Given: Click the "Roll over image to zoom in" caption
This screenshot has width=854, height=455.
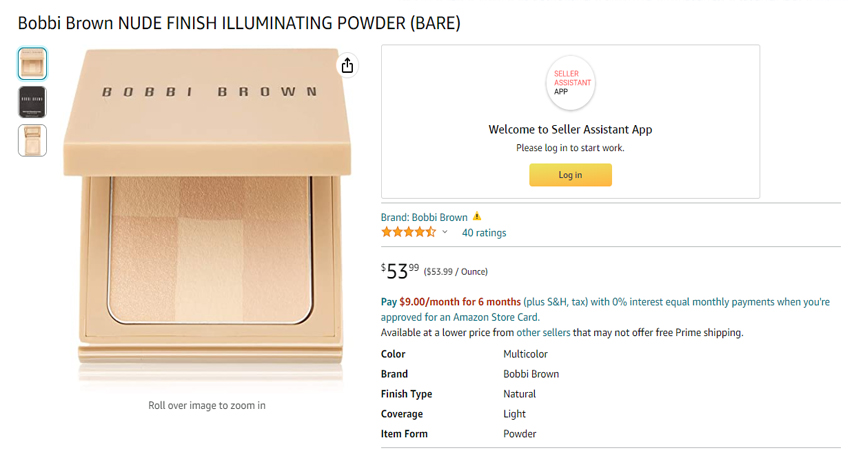Looking at the screenshot, I should coord(207,405).
